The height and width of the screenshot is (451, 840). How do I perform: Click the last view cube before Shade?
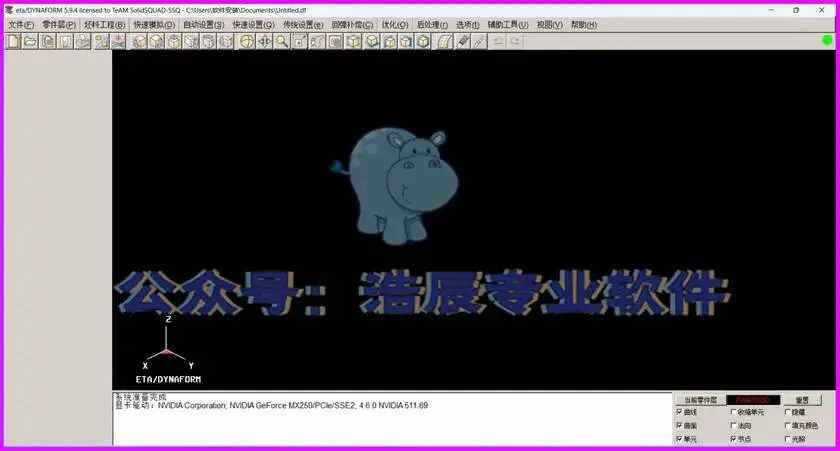423,41
